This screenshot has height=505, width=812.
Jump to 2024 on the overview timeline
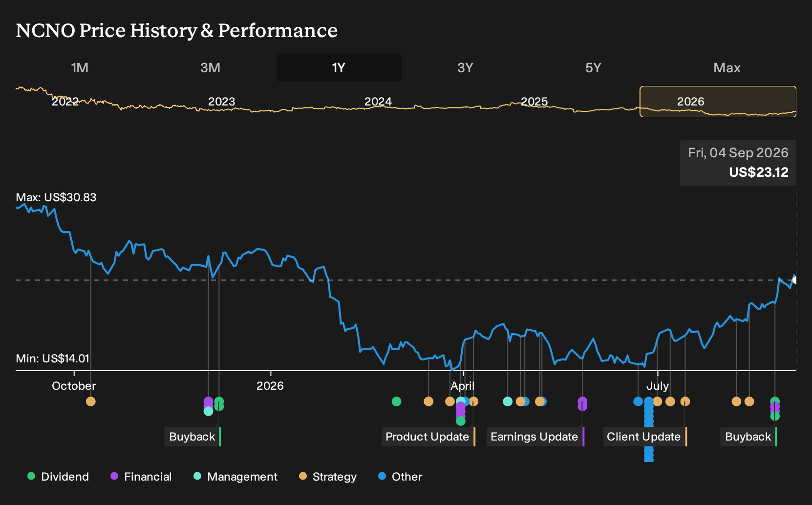click(x=378, y=102)
